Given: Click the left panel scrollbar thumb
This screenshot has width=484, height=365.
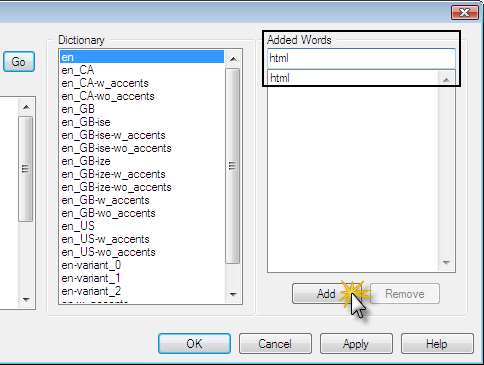Looking at the screenshot, I should pyautogui.click(x=26, y=169).
